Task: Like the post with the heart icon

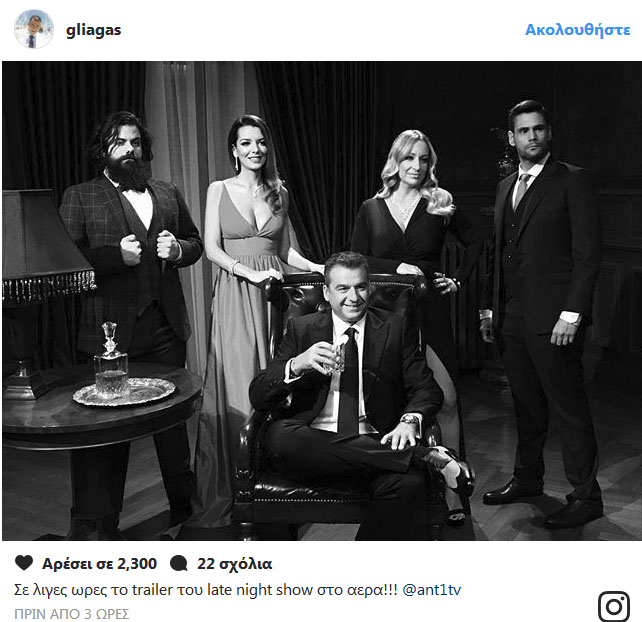Action: point(24,563)
